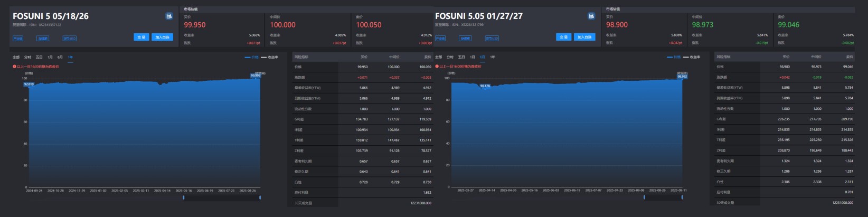This screenshot has height=217, width=868.
Task: Click 235.195 value in right risk table
Action: pos(784,140)
